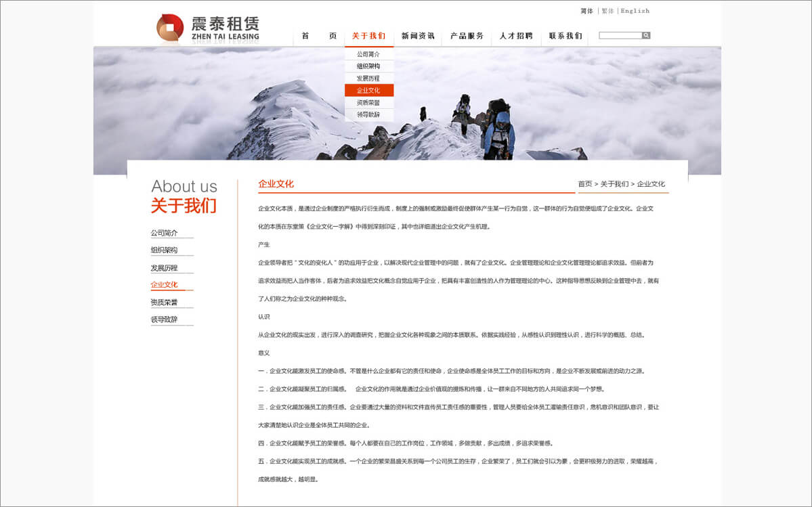Open 联系我们 in the navigation bar
Viewport: 812px width, 507px height.
(565, 36)
